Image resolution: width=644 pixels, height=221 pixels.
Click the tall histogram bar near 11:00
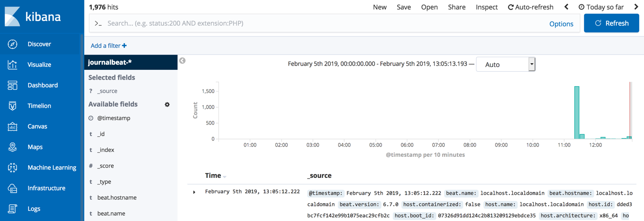pyautogui.click(x=577, y=112)
